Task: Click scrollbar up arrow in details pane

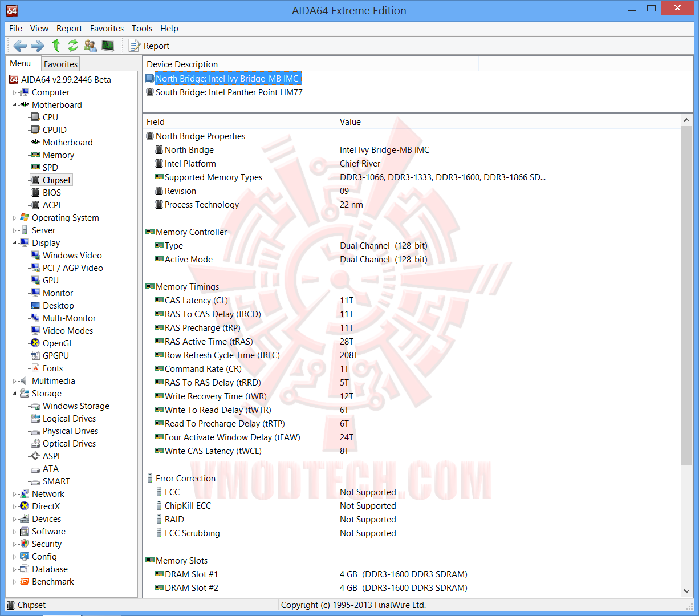Action: pyautogui.click(x=686, y=120)
